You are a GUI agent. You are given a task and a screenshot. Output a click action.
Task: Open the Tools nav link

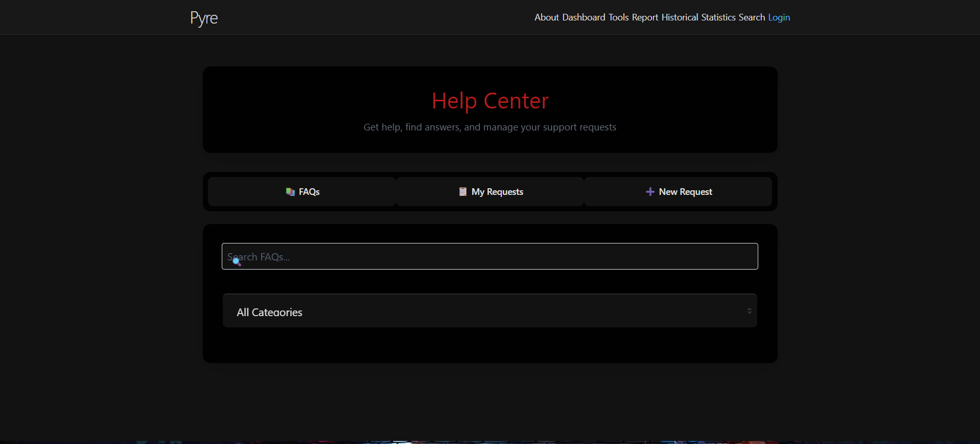[618, 17]
